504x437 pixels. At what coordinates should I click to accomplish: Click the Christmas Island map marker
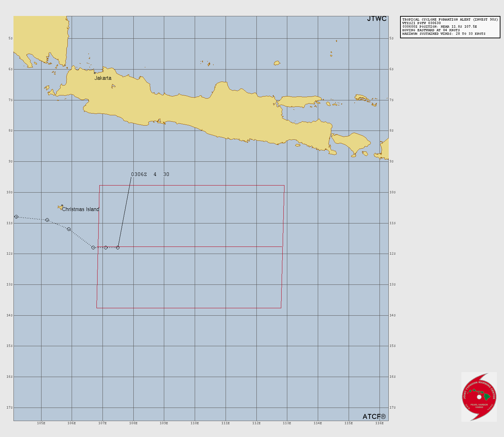tap(62, 206)
